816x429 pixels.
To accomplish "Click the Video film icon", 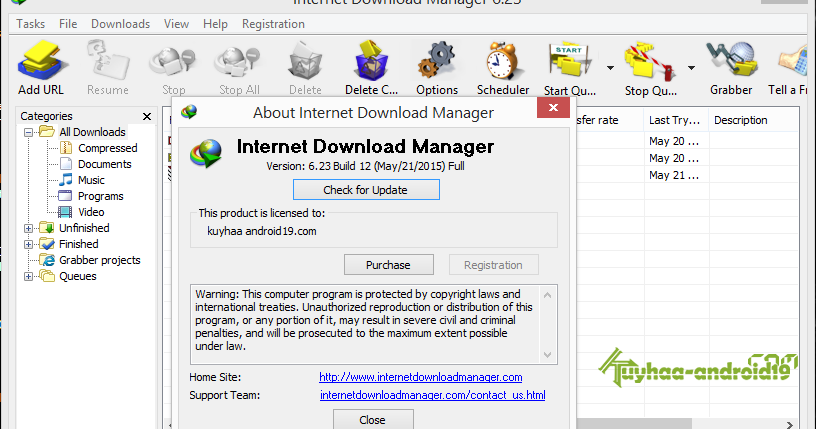I will 66,212.
